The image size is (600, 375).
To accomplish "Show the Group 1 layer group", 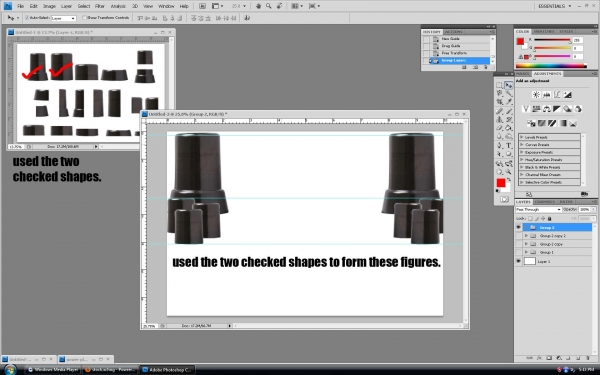I will click(518, 252).
